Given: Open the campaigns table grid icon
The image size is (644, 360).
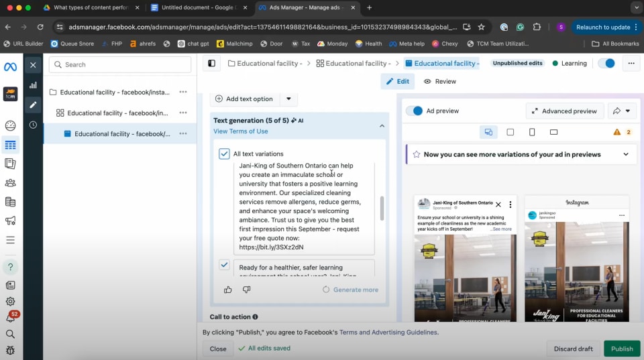Looking at the screenshot, I should [x=10, y=145].
